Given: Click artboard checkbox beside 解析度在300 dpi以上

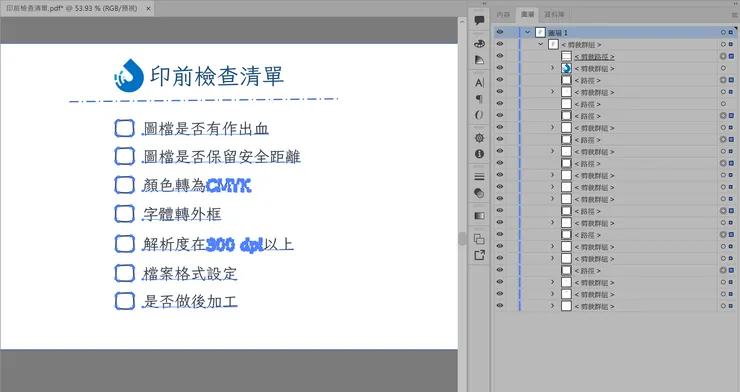Looking at the screenshot, I should tap(125, 244).
